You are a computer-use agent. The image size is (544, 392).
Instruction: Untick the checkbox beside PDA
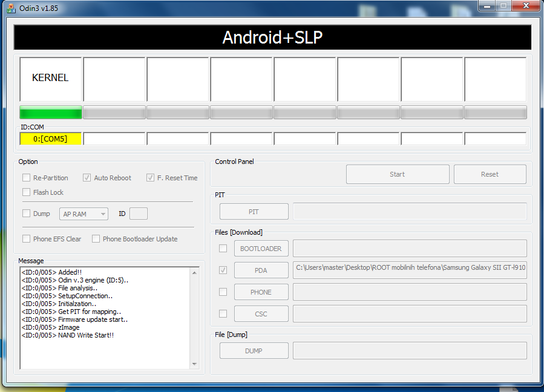tap(223, 270)
